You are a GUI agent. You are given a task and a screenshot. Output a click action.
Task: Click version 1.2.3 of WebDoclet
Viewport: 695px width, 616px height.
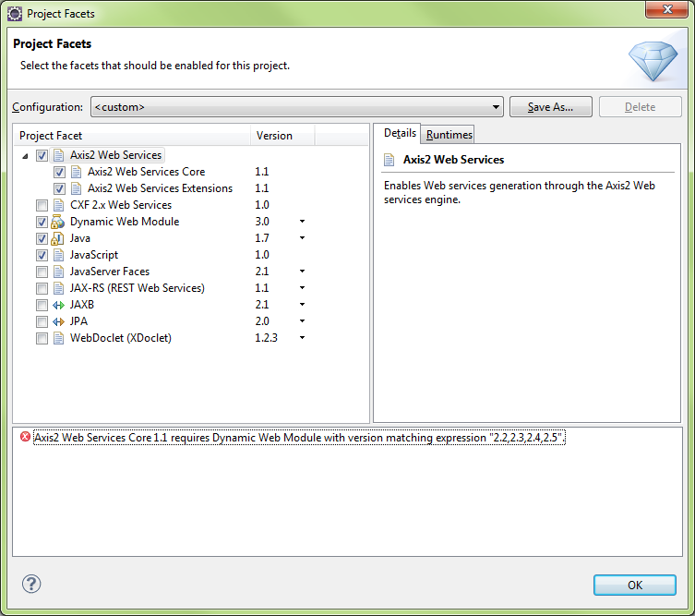point(266,338)
